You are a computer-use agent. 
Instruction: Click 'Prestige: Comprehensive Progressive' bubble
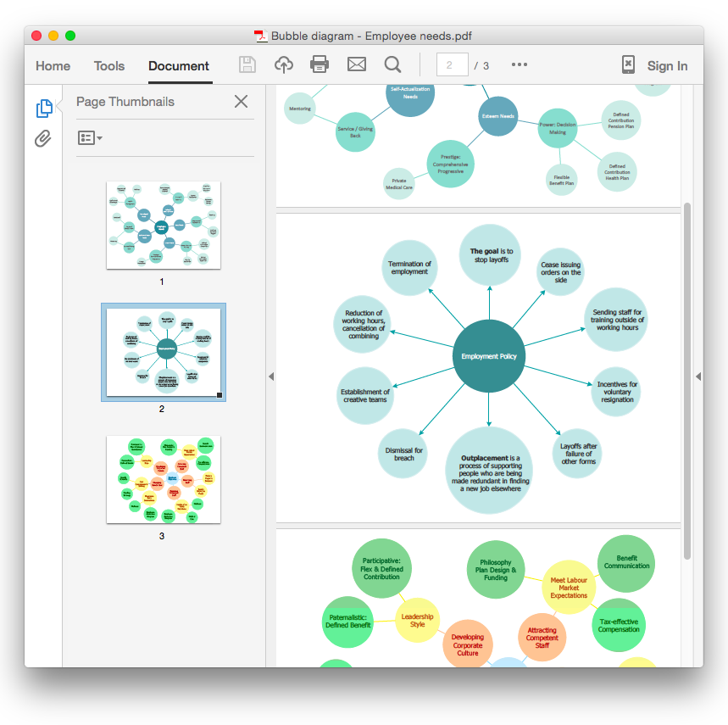pyautogui.click(x=450, y=164)
